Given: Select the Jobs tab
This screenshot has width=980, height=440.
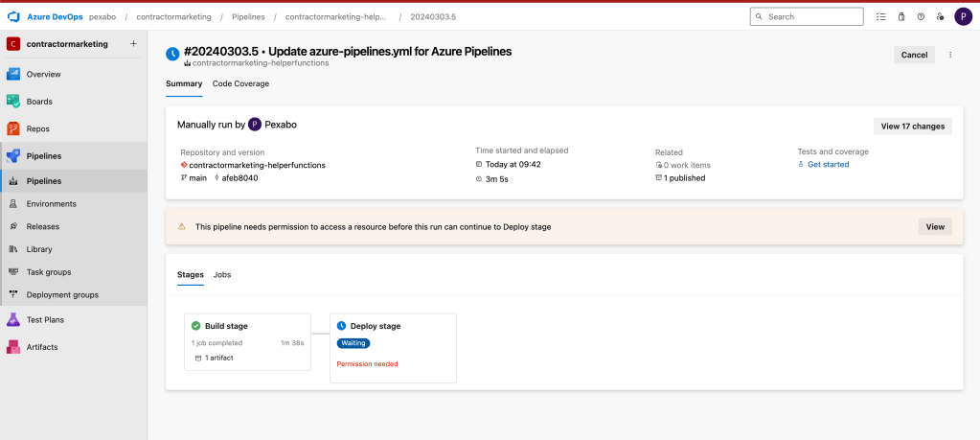Looking at the screenshot, I should (222, 274).
